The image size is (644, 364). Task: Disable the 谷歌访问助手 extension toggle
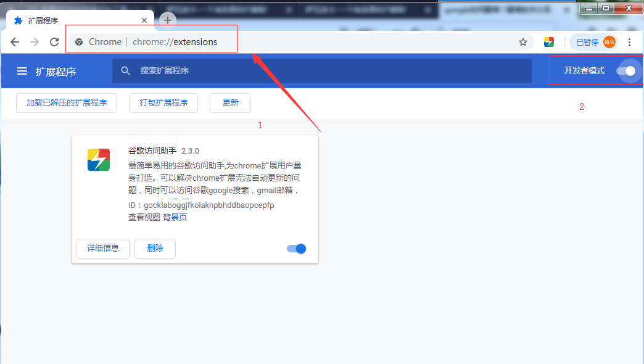click(297, 249)
